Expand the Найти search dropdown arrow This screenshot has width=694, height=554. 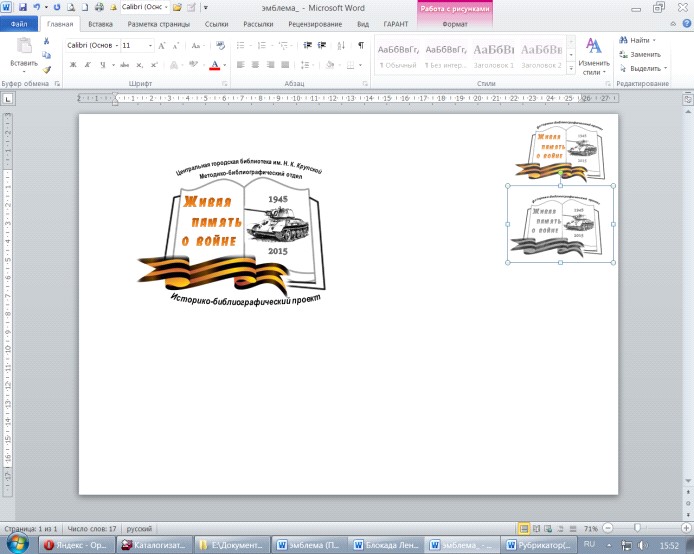click(654, 40)
